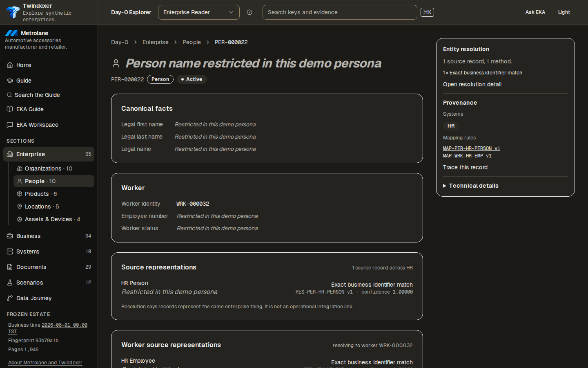Click the Data Journey branch icon
588x368 pixels.
10,298
